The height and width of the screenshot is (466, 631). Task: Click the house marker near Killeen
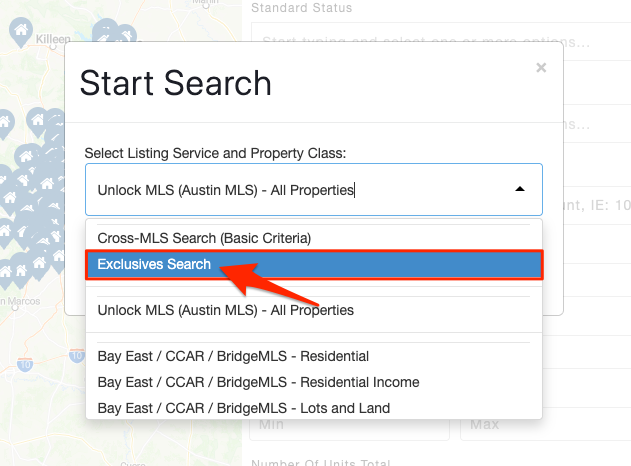tap(21, 31)
